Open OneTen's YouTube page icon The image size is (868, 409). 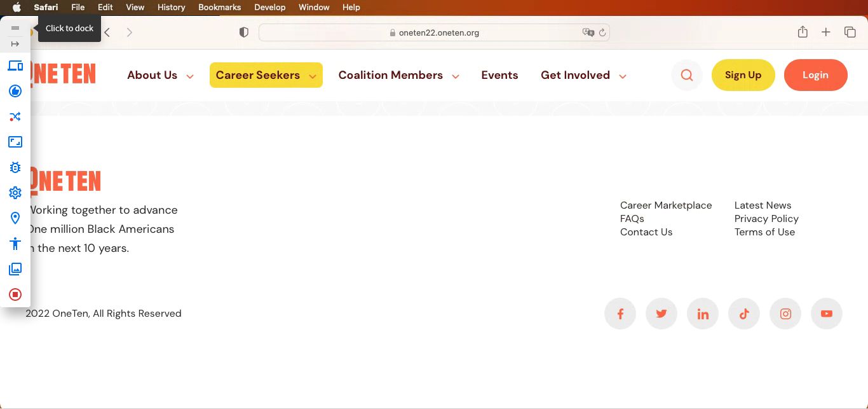click(x=827, y=314)
